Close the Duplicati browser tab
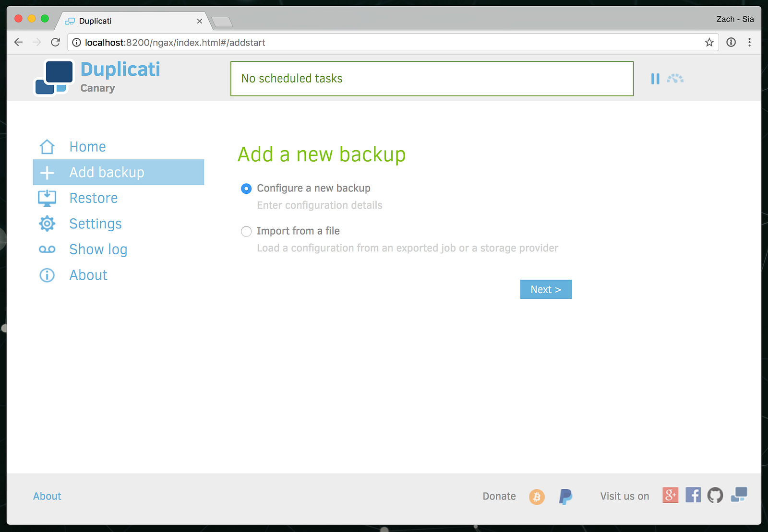This screenshot has height=532, width=768. point(200,21)
